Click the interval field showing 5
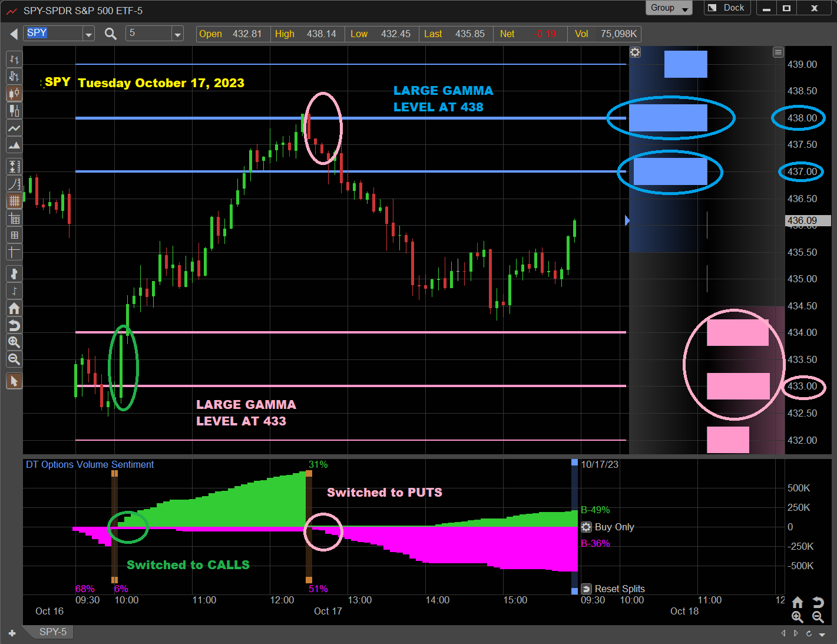This screenshot has width=837, height=644. click(x=149, y=34)
